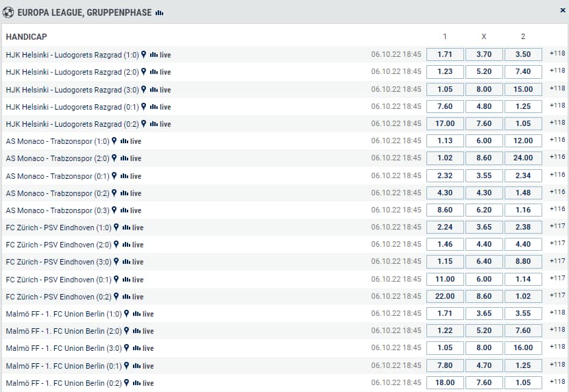This screenshot has width=569, height=392.
Task: Close the Europa League Gruppenphase panel
Action: click(563, 11)
